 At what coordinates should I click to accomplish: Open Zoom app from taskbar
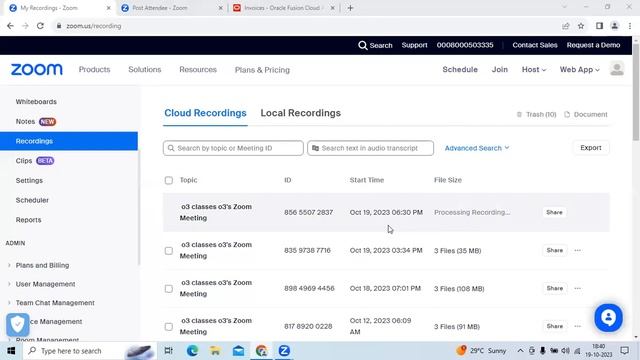pos(284,351)
